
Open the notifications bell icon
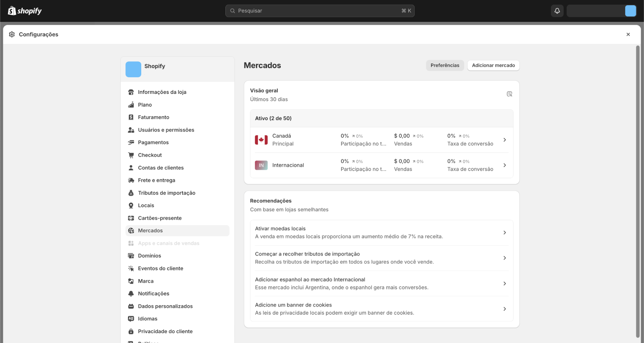click(x=557, y=11)
